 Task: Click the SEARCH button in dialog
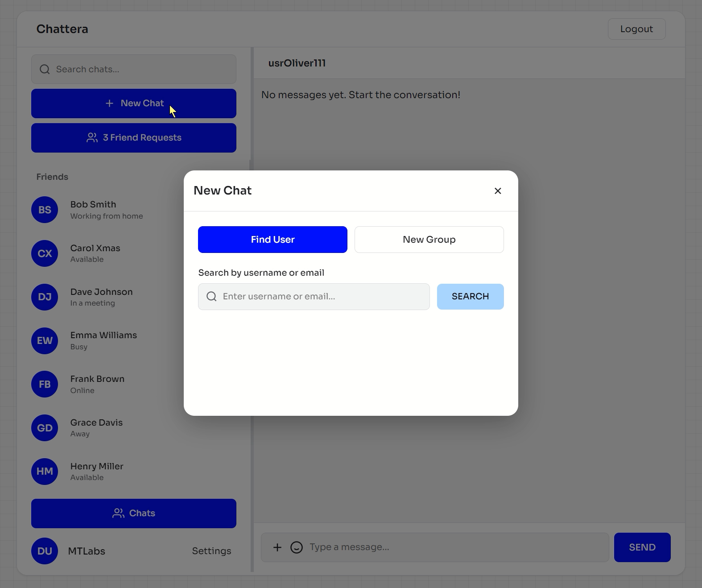(471, 297)
